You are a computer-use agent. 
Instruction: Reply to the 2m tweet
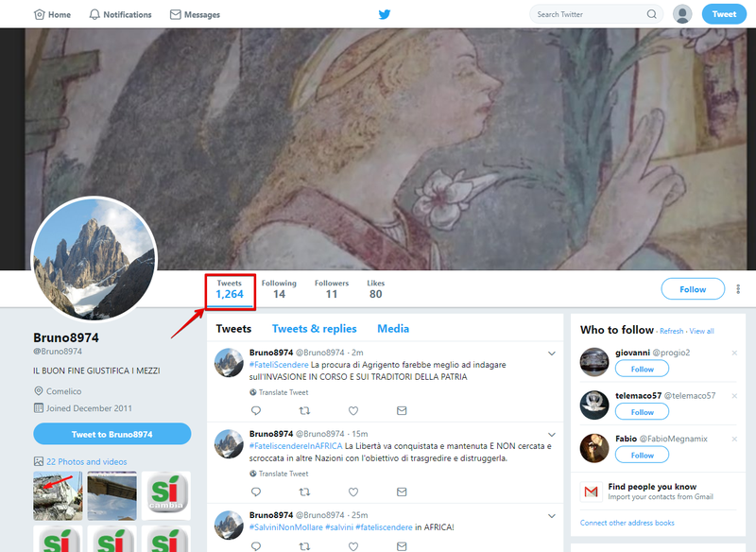tap(256, 411)
